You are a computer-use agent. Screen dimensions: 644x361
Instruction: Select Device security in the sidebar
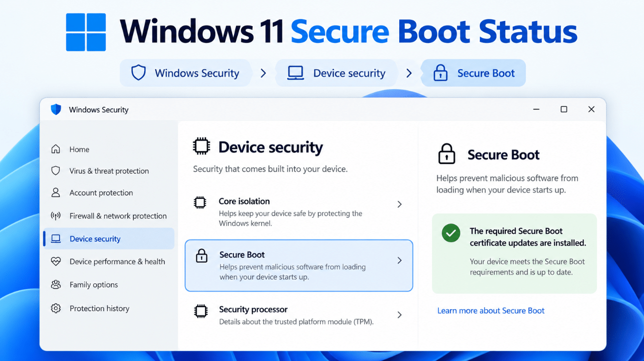click(108, 238)
